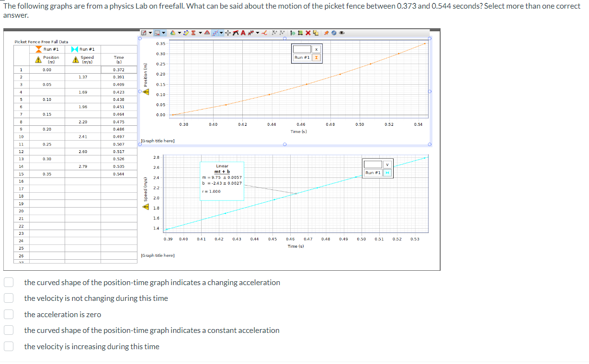The image size is (589, 364).
Task: Select the speed value 2.79 cell
Action: coord(83,166)
